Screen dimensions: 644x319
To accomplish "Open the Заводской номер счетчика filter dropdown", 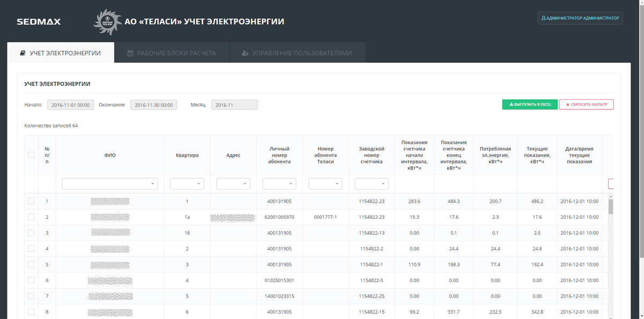I will click(x=371, y=184).
